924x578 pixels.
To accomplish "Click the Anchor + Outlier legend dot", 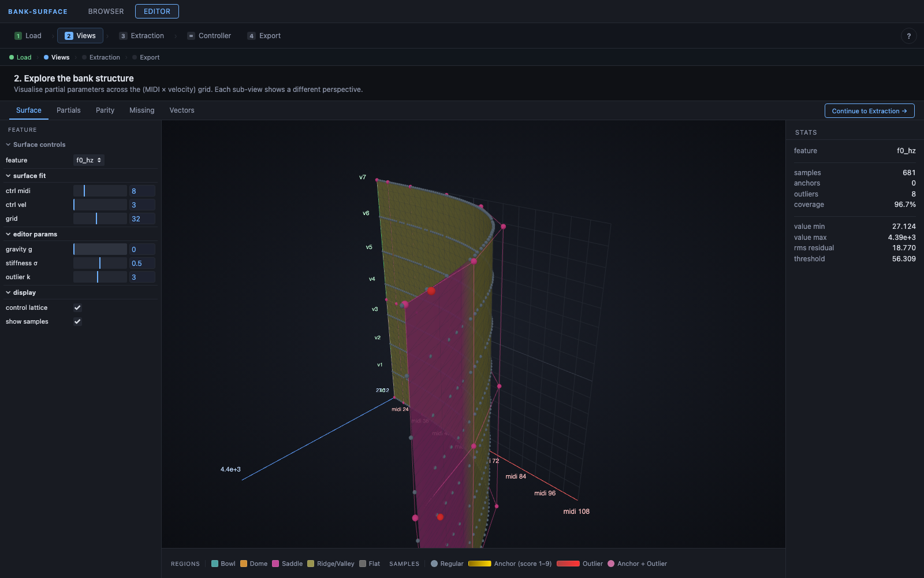I will pos(611,564).
